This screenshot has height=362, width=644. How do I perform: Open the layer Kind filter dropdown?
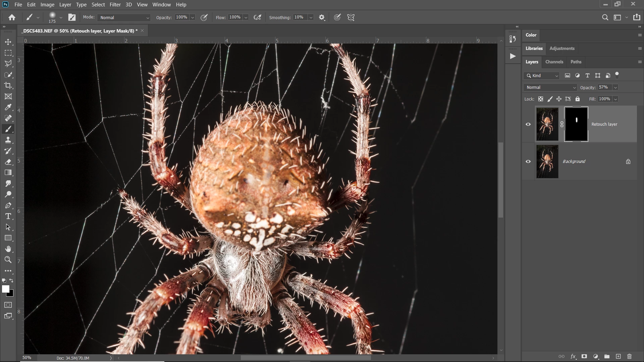(542, 76)
